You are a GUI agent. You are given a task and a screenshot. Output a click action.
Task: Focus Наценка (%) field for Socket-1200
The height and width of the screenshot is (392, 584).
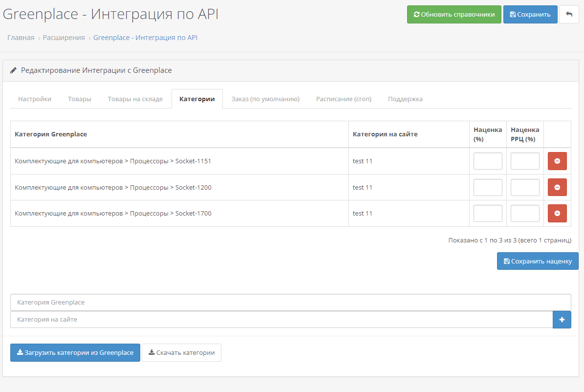coord(488,187)
